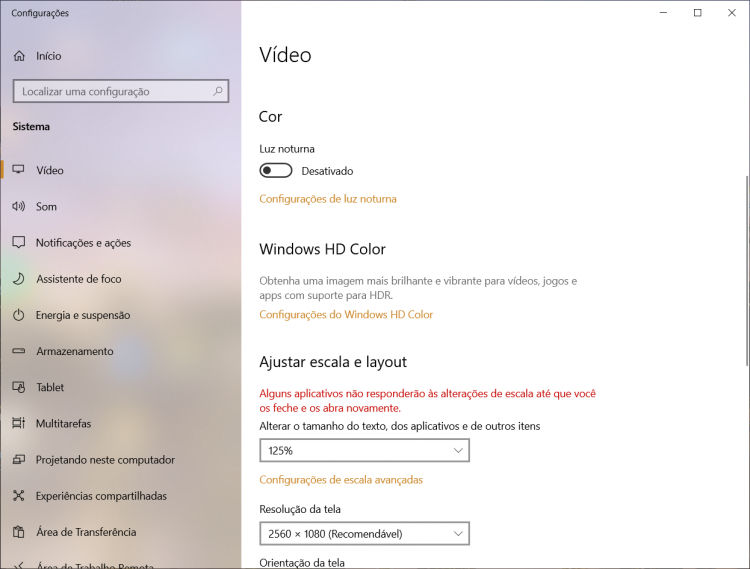
Task: Click the search magnifier icon
Action: point(218,91)
